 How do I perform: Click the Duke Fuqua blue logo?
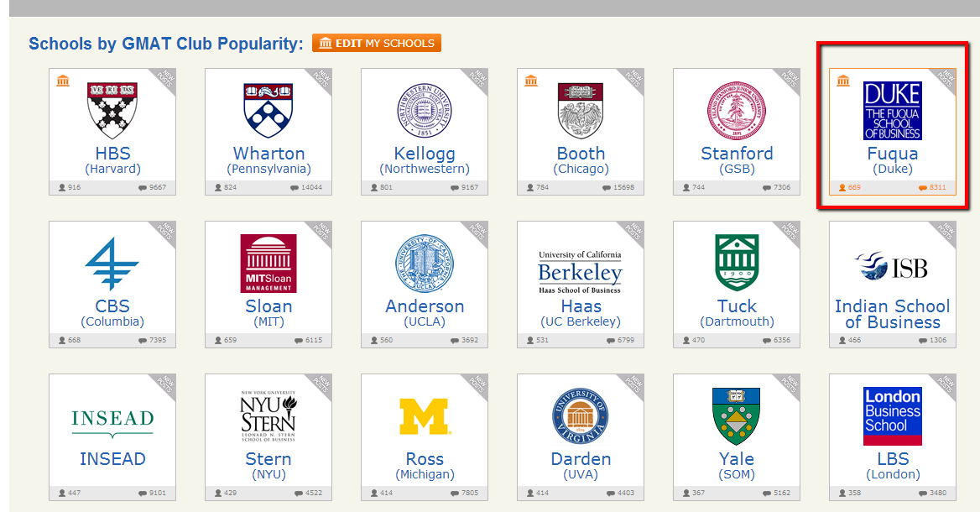tap(893, 110)
